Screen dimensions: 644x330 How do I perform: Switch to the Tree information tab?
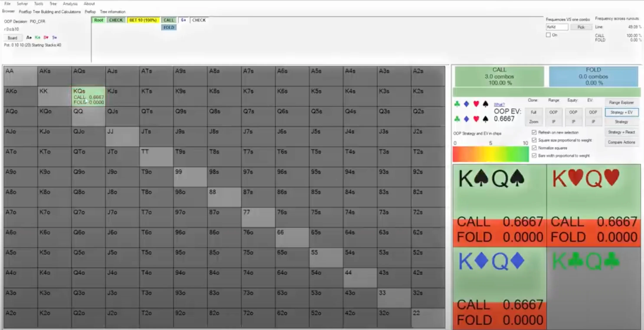pyautogui.click(x=113, y=12)
